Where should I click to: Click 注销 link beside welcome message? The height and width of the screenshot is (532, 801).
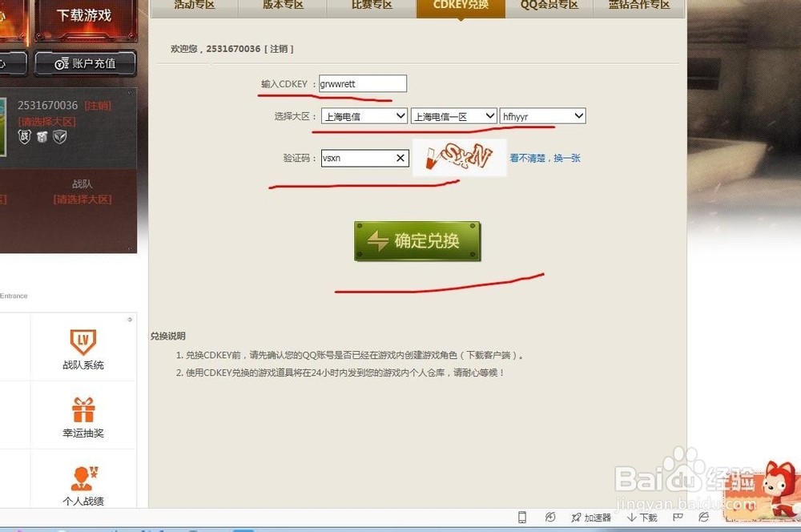279,49
